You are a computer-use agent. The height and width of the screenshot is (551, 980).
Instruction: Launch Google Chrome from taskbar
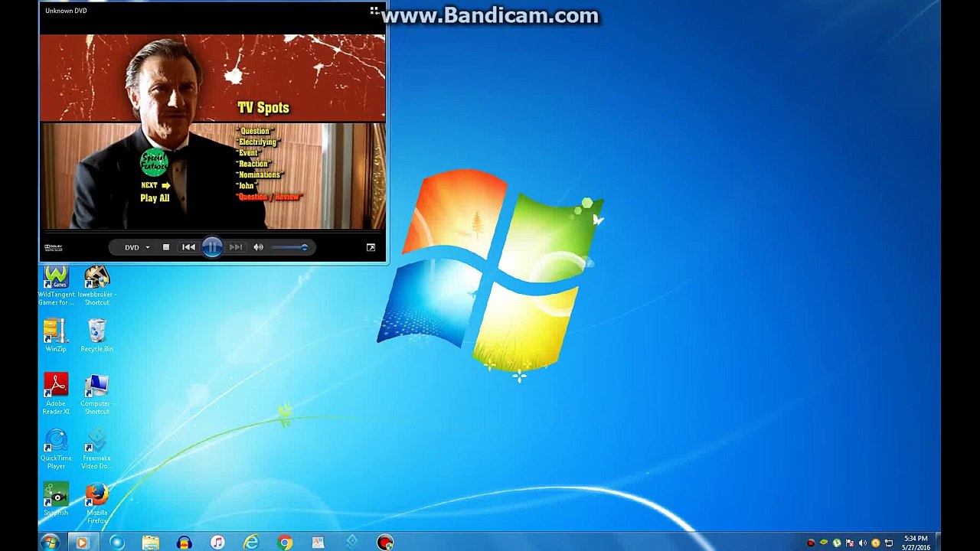(285, 543)
